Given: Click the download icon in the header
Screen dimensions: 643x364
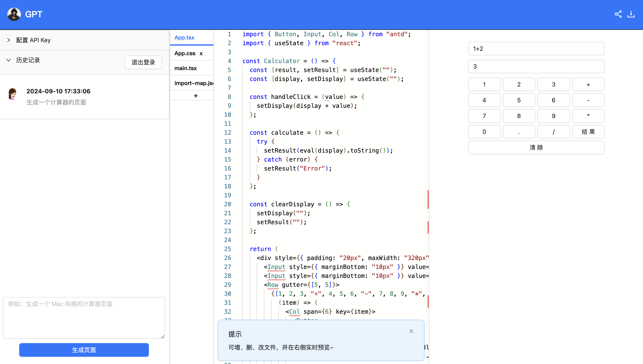Looking at the screenshot, I should click(x=631, y=14).
